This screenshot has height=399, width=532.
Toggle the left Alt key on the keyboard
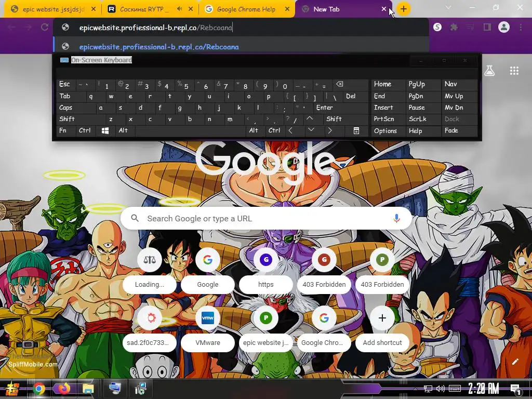coord(125,130)
